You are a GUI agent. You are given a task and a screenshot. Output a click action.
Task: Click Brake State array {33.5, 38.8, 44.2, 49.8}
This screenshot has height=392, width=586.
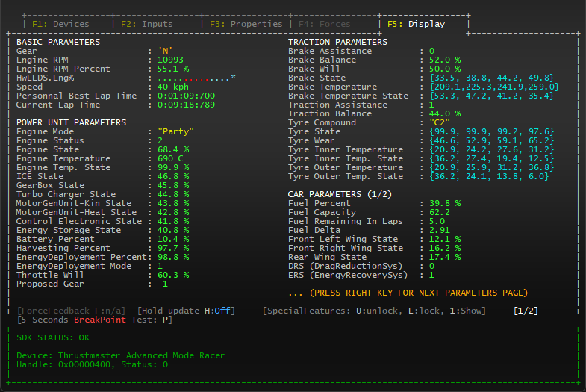pyautogui.click(x=492, y=78)
